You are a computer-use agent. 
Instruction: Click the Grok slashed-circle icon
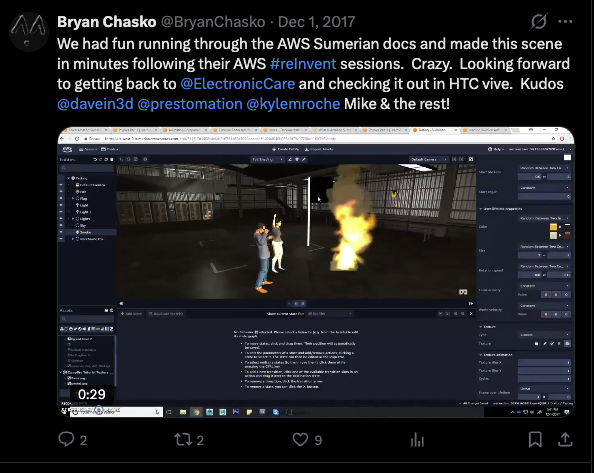coord(539,22)
